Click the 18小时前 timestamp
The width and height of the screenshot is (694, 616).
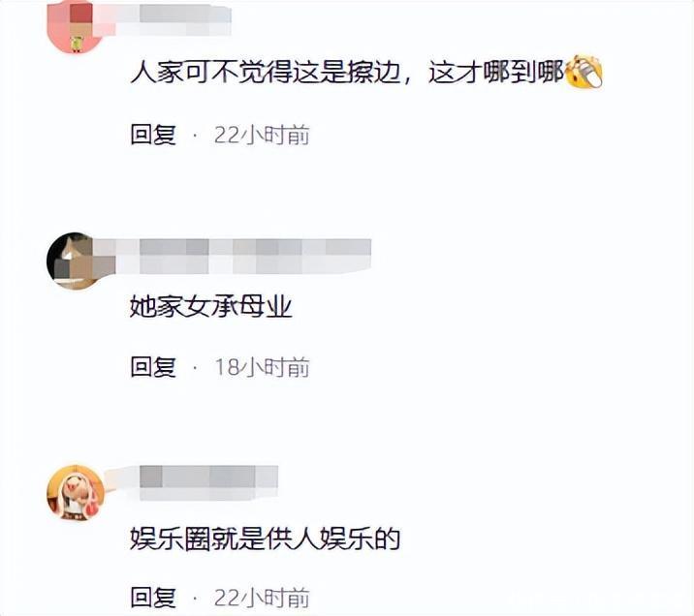262,367
